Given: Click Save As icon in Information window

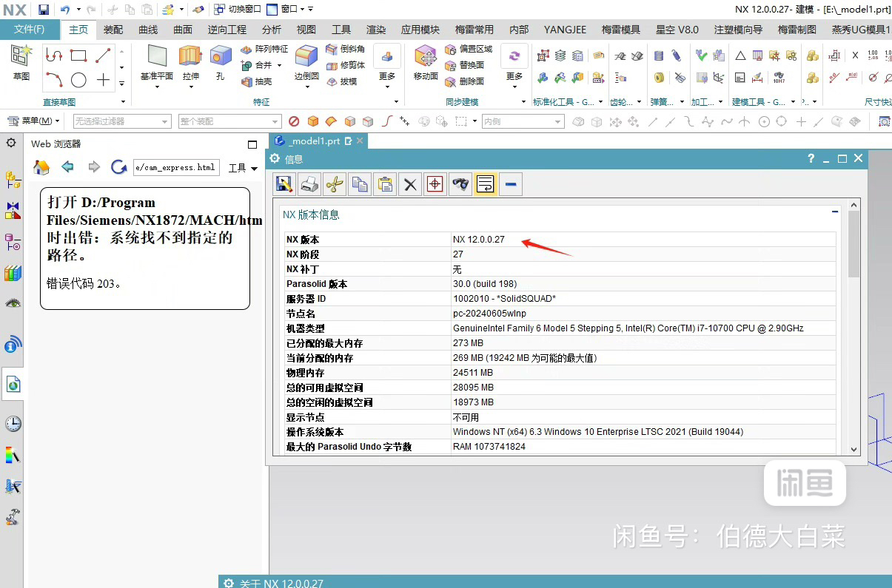Looking at the screenshot, I should tap(284, 184).
